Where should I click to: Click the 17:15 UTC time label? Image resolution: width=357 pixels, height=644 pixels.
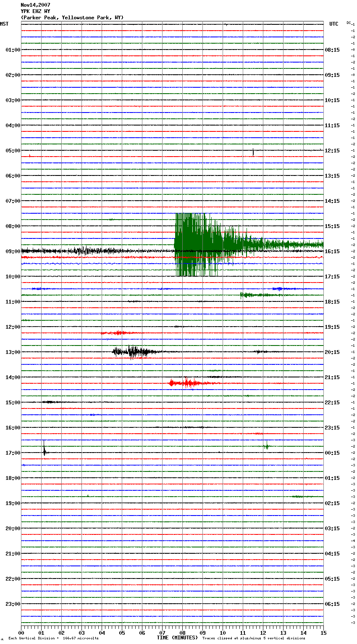click(x=332, y=277)
